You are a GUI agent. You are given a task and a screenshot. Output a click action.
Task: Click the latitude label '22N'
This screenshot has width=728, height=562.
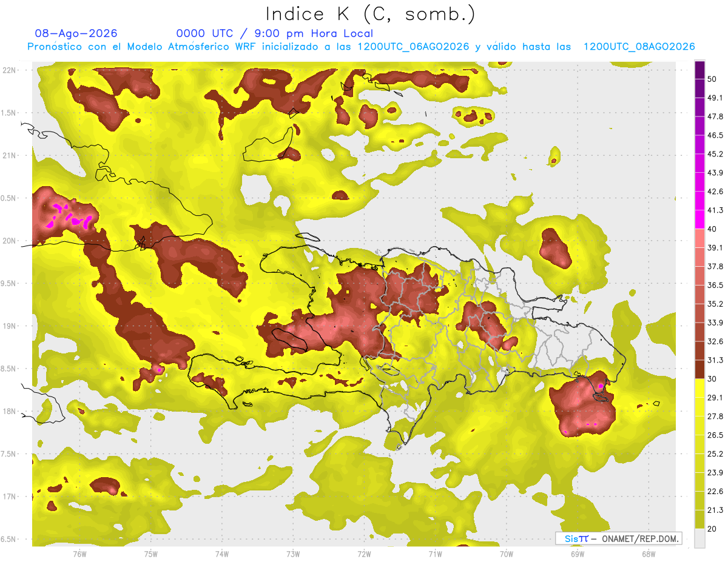coord(9,70)
